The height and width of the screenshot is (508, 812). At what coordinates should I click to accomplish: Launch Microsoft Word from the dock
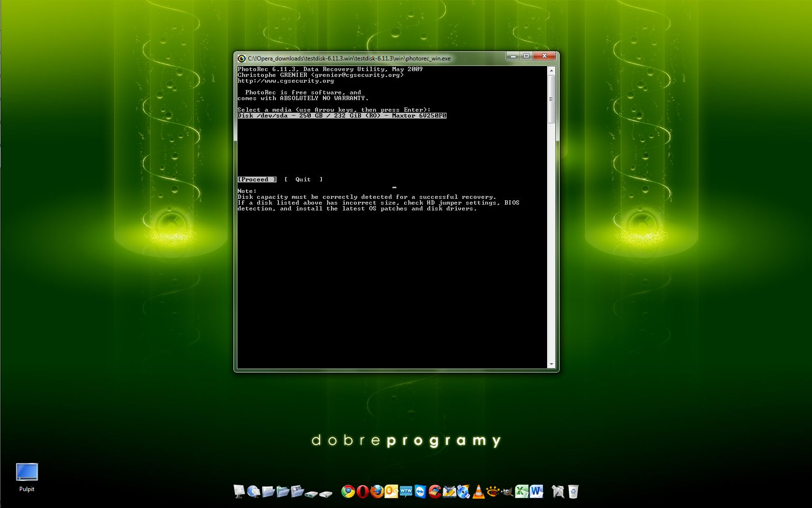click(536, 492)
